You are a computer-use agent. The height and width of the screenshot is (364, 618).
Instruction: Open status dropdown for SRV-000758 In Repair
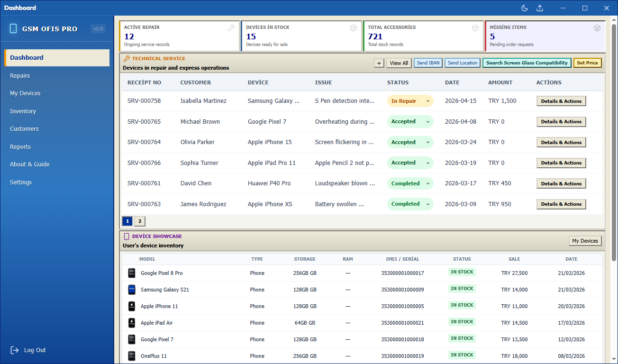[x=410, y=101]
